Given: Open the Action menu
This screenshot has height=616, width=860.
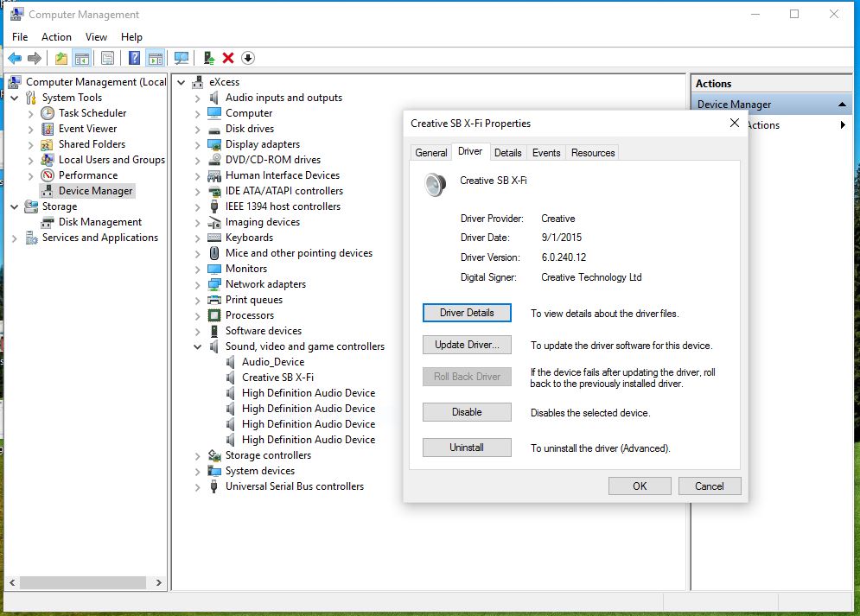Looking at the screenshot, I should [x=56, y=37].
